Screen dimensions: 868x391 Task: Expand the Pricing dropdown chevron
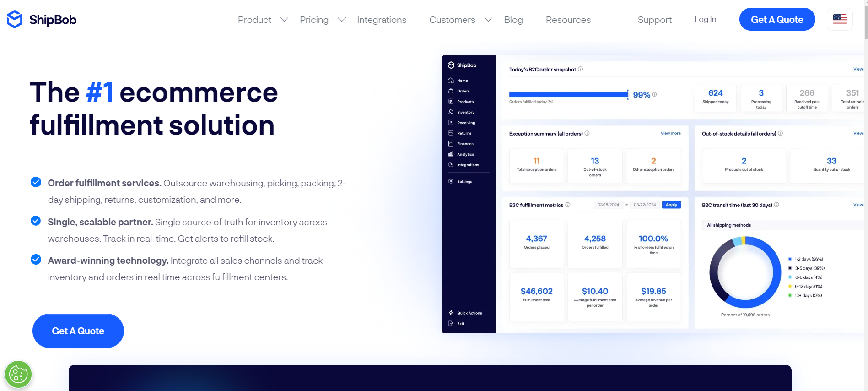coord(341,20)
